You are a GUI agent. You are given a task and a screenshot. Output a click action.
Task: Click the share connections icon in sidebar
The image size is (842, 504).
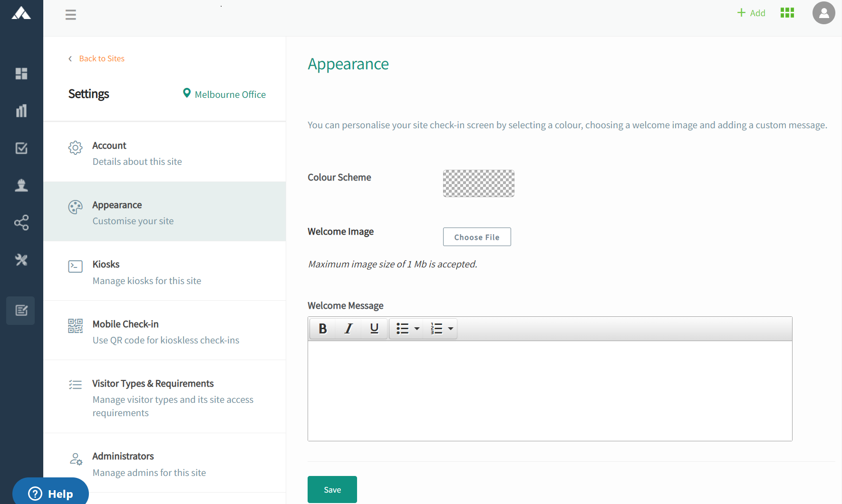pos(21,222)
